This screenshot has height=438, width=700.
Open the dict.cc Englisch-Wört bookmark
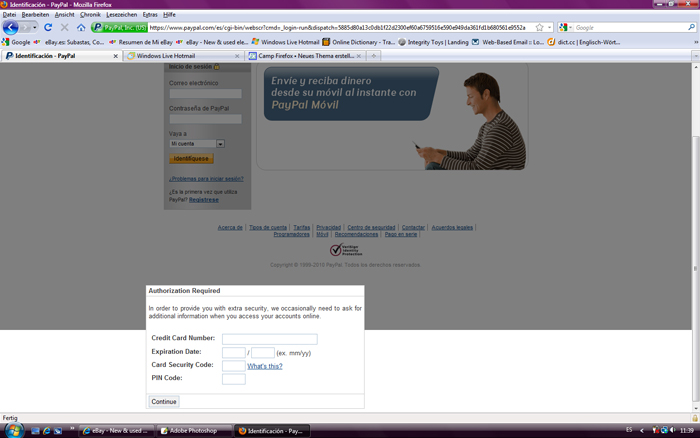[584, 42]
